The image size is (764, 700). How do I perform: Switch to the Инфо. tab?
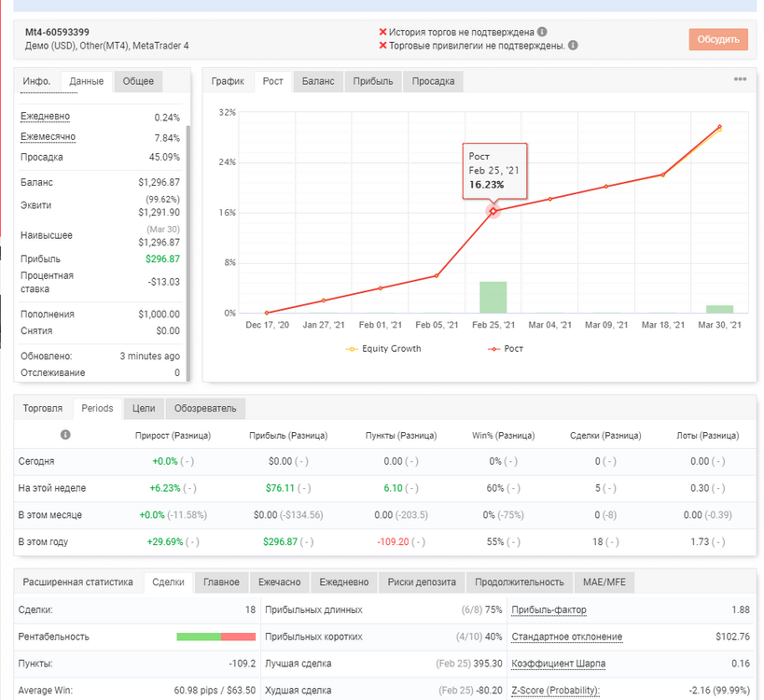tap(36, 81)
